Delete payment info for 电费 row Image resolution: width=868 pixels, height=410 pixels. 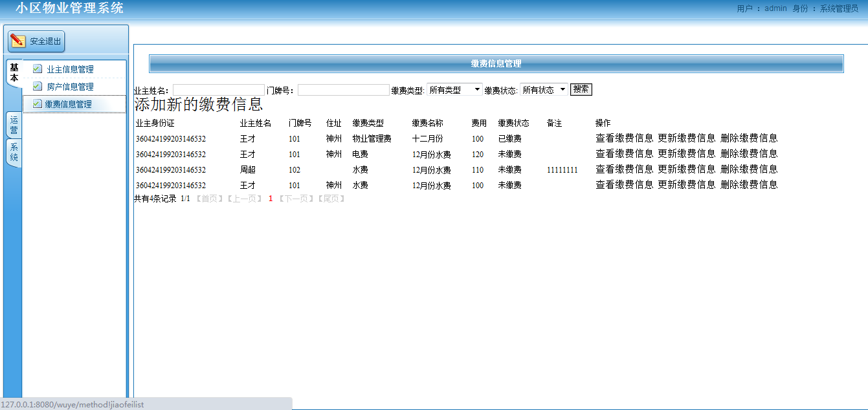(749, 154)
